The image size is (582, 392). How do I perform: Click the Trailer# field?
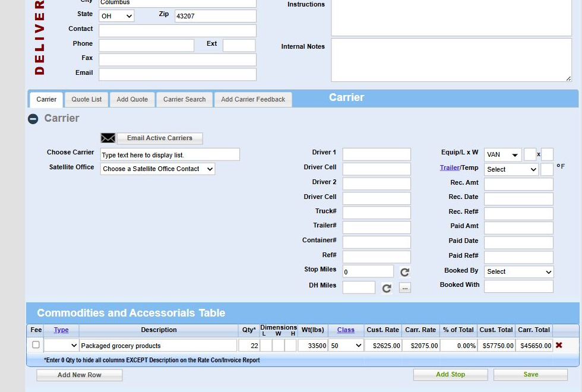pyautogui.click(x=377, y=227)
